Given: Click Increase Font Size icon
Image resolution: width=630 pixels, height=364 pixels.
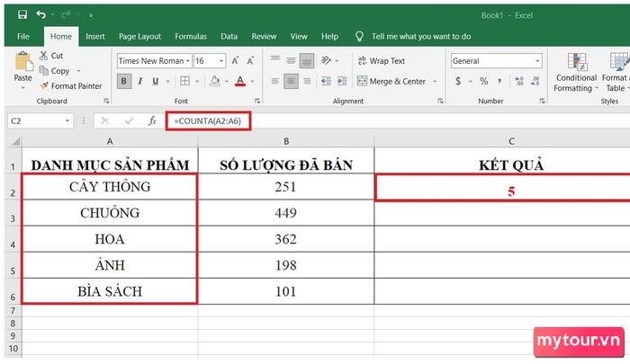Looking at the screenshot, I should (x=236, y=61).
